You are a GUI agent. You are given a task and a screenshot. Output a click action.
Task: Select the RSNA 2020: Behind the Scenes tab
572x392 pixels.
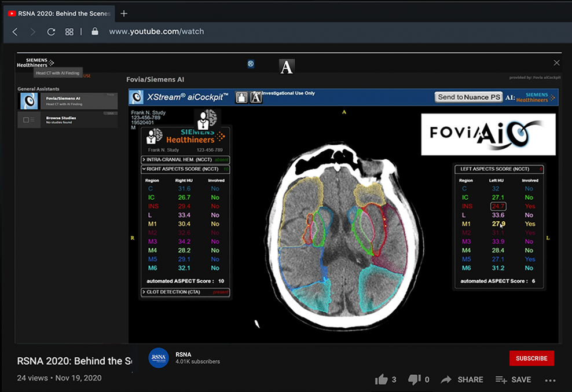[60, 13]
